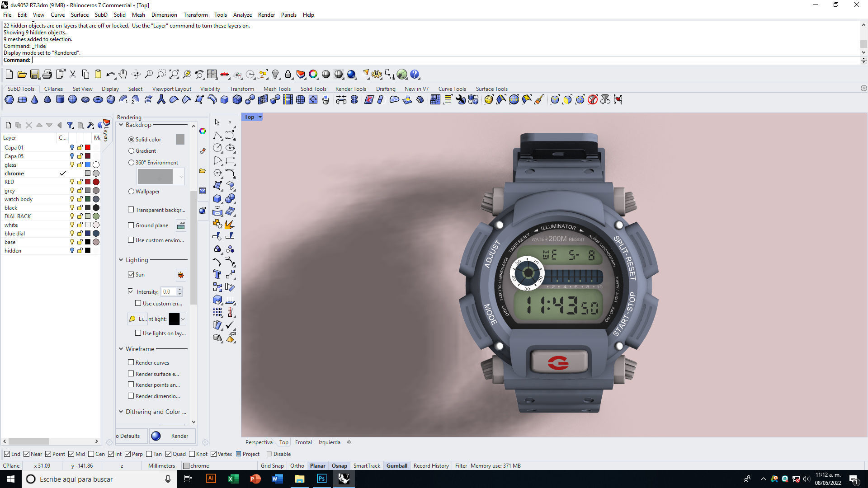Image resolution: width=868 pixels, height=488 pixels.
Task: Collapse the Backdrop section
Action: pyautogui.click(x=121, y=125)
